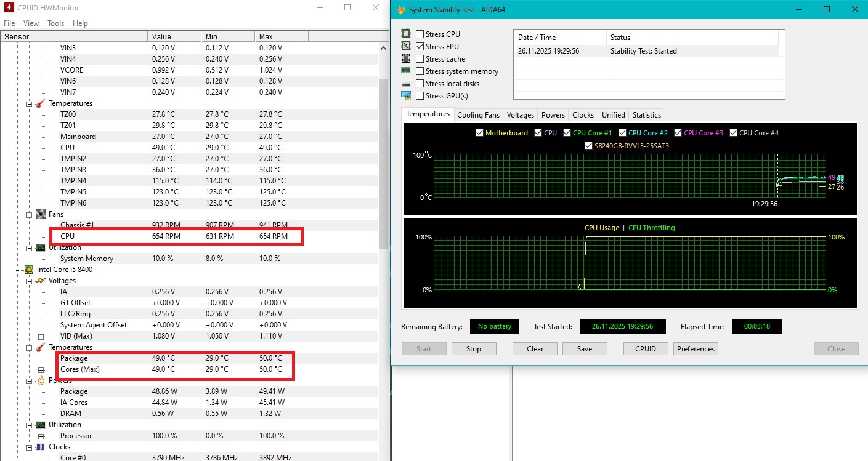Uncheck the CPU Core #2 graph checkbox

pyautogui.click(x=623, y=133)
